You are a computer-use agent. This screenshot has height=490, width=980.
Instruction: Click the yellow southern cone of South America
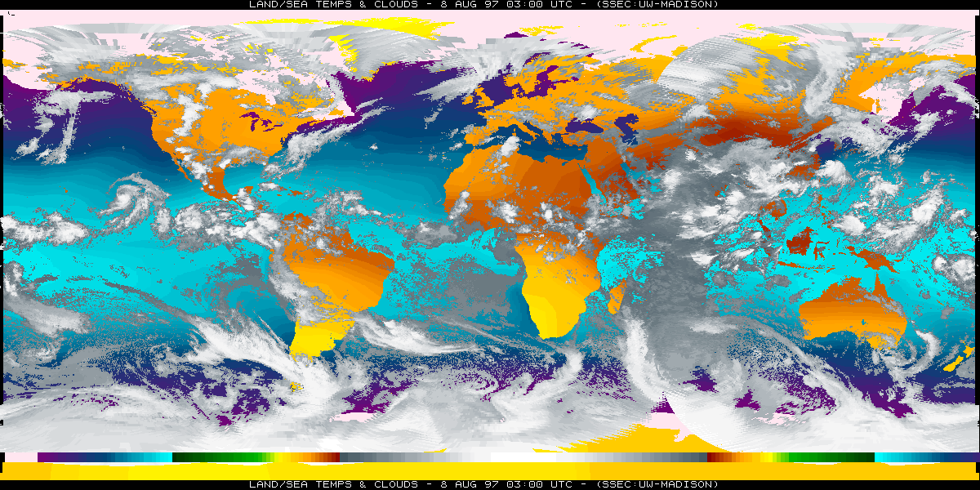point(314,339)
